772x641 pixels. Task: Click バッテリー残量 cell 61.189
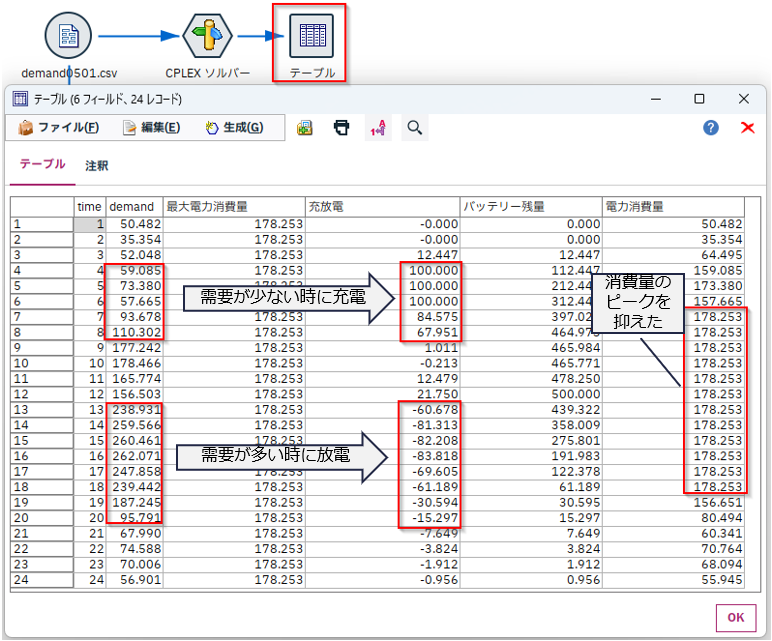(531, 487)
